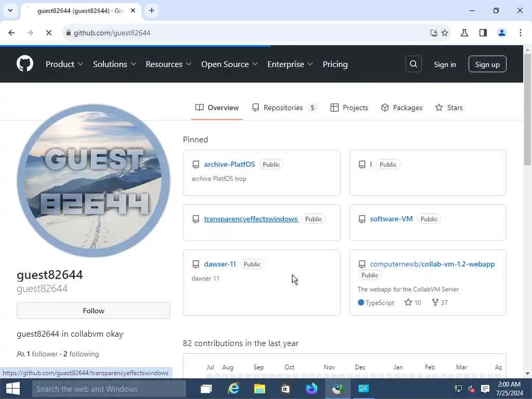Click the search magnifier icon in GitHub header
Screen dimensions: 532x399
click(x=413, y=64)
